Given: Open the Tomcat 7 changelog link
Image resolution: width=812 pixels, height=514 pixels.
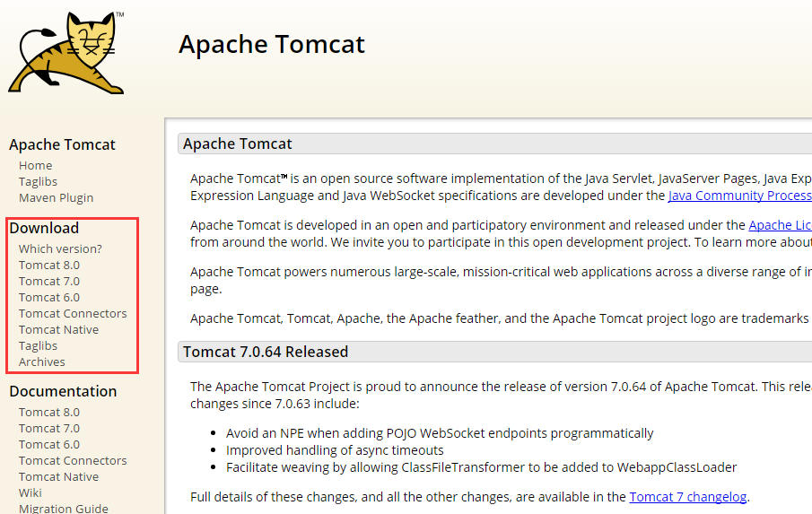Looking at the screenshot, I should pyautogui.click(x=687, y=497).
